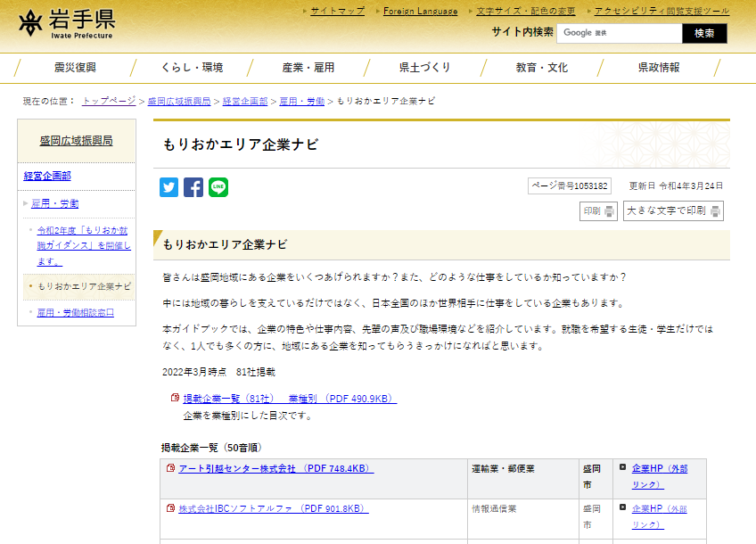
Task: Click the PDF icon beside アート引越センター
Action: [x=170, y=468]
